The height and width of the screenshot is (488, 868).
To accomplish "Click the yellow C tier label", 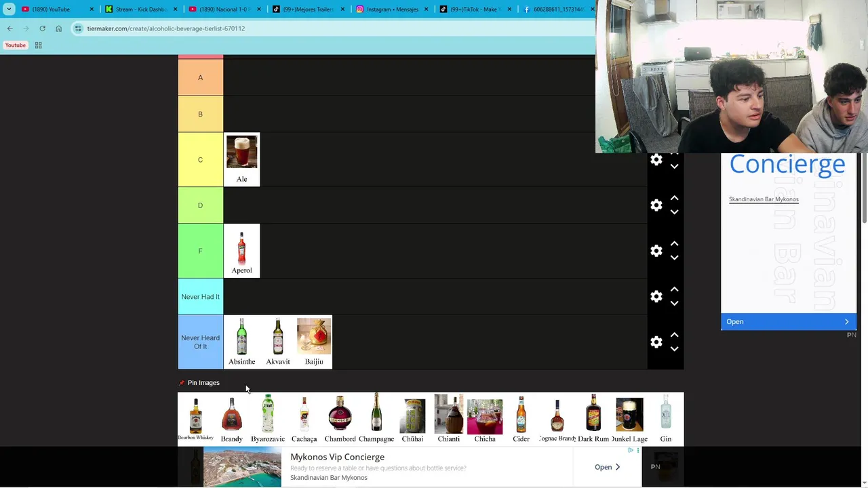I will point(200,159).
